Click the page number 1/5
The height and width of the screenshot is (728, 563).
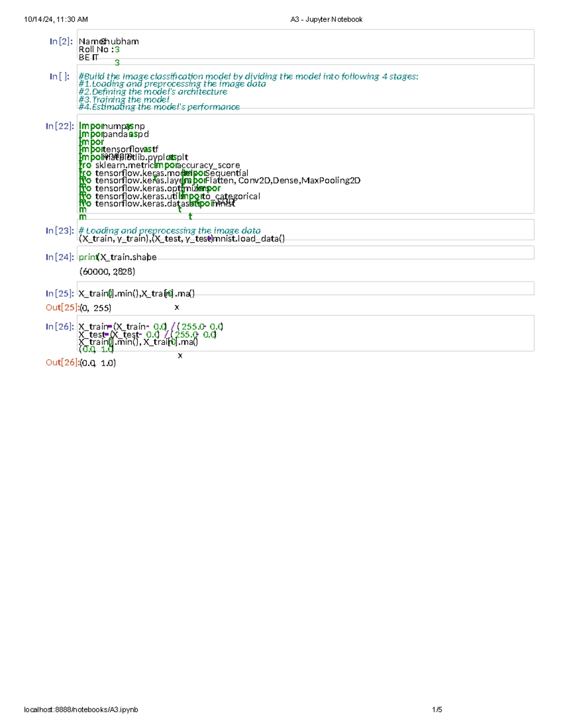tap(437, 710)
